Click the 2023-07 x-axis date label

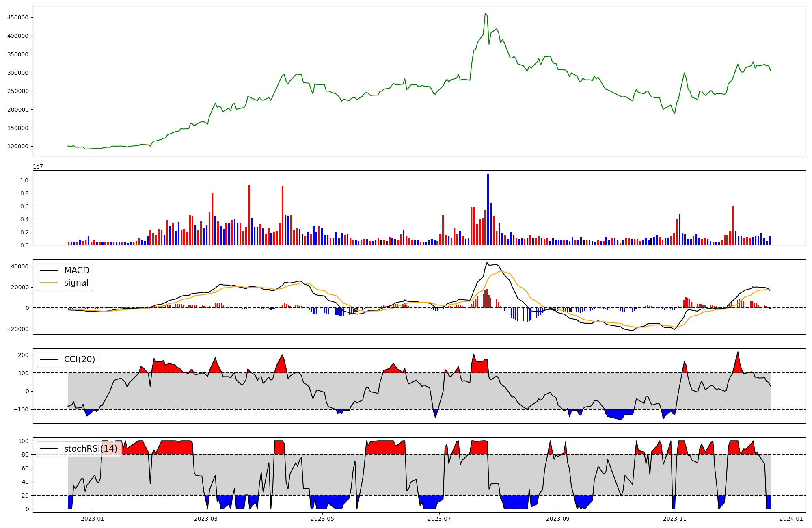point(440,519)
